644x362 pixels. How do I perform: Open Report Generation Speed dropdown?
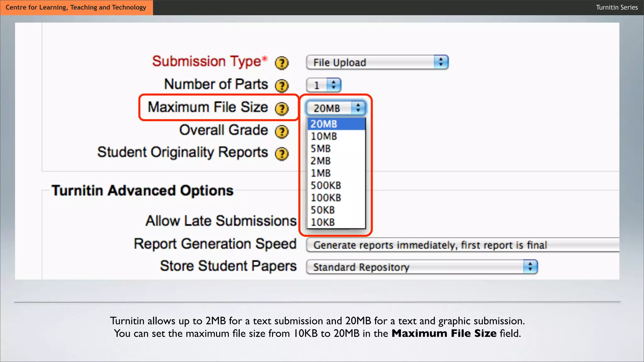tap(462, 245)
